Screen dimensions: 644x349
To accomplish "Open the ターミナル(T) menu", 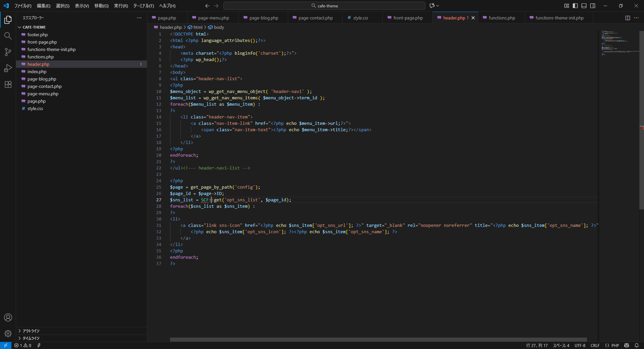I will tap(143, 6).
